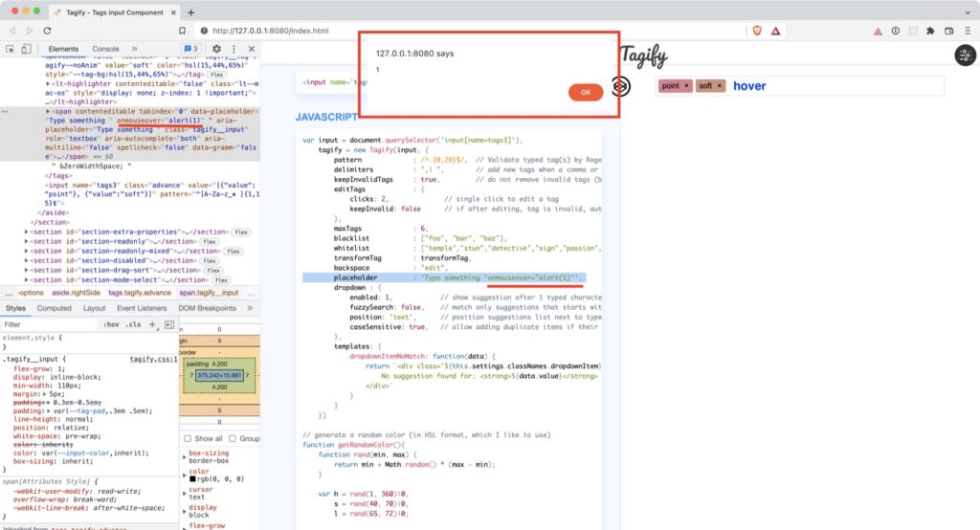The image size is (980, 530).
Task: Click the Tagify tags input placeholder area
Action: pyautogui.click(x=837, y=86)
